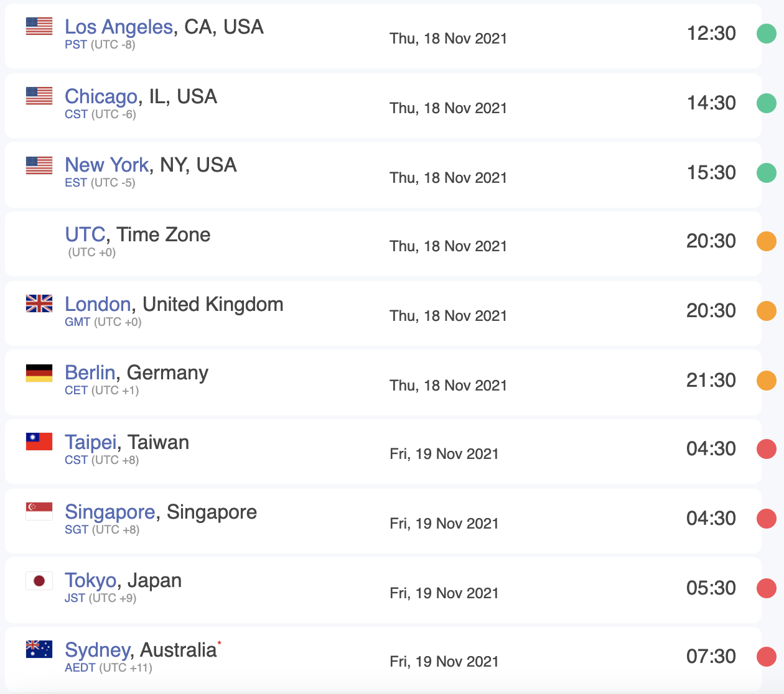Image resolution: width=784 pixels, height=694 pixels.
Task: Click the US flag beside Los Angeles
Action: pyautogui.click(x=39, y=26)
